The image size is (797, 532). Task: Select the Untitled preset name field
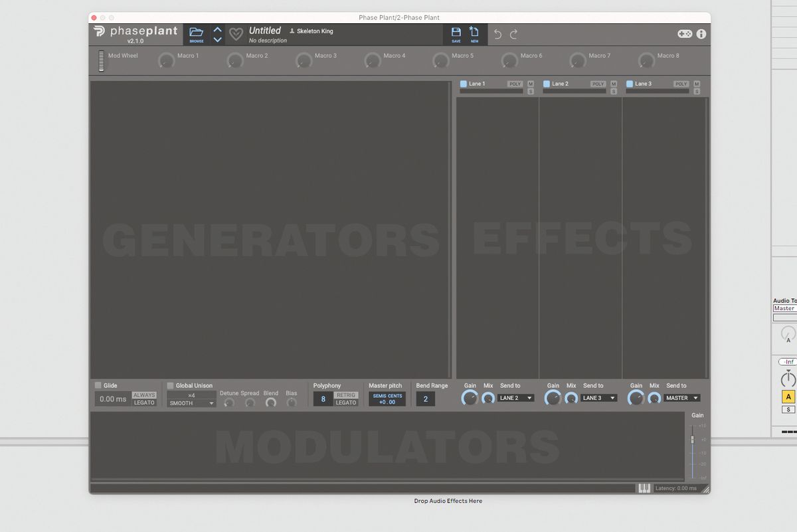pyautogui.click(x=264, y=30)
